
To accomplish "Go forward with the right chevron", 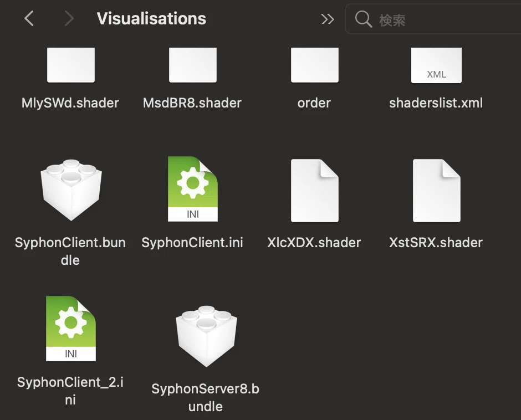I will click(69, 18).
